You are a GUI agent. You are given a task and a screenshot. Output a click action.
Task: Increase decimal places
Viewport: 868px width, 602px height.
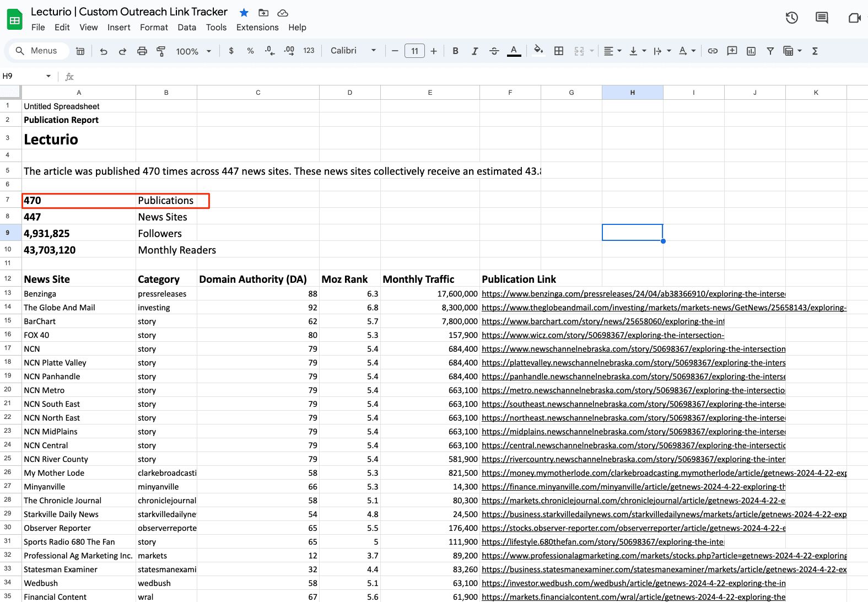click(289, 51)
